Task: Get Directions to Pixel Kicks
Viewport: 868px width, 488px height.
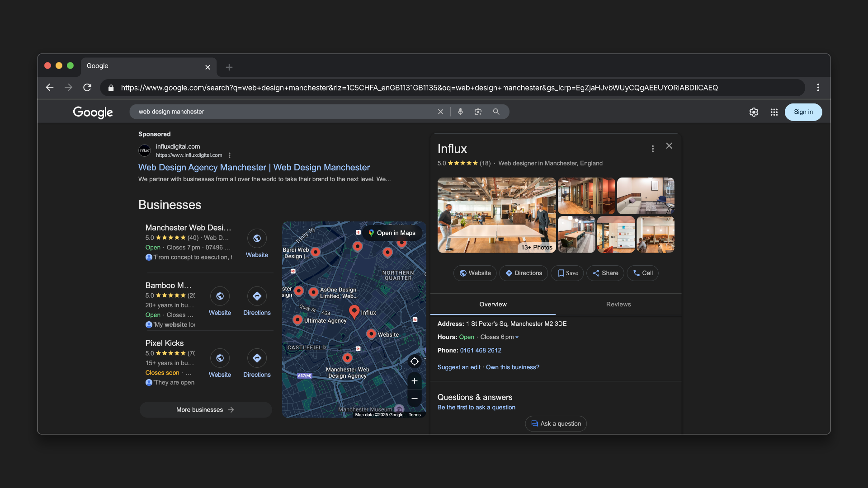Action: (257, 363)
